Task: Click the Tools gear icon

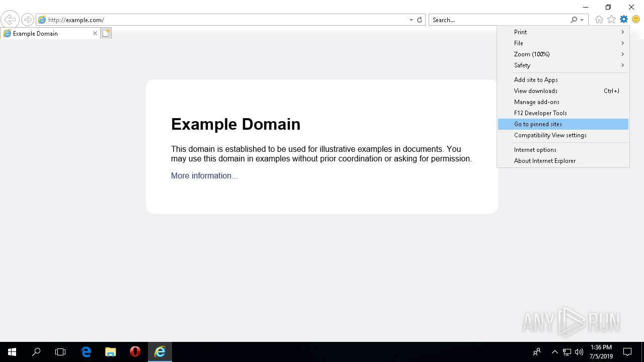Action: pyautogui.click(x=624, y=20)
